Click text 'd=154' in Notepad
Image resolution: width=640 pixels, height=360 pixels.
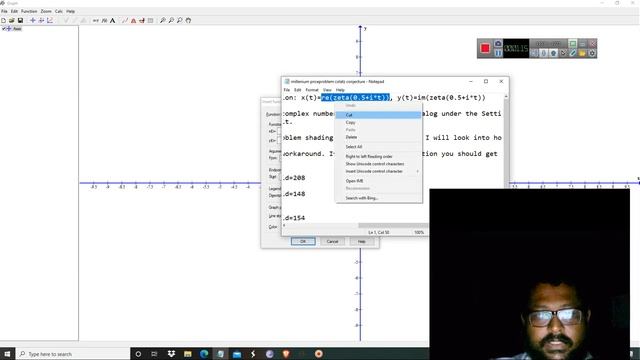click(x=295, y=218)
